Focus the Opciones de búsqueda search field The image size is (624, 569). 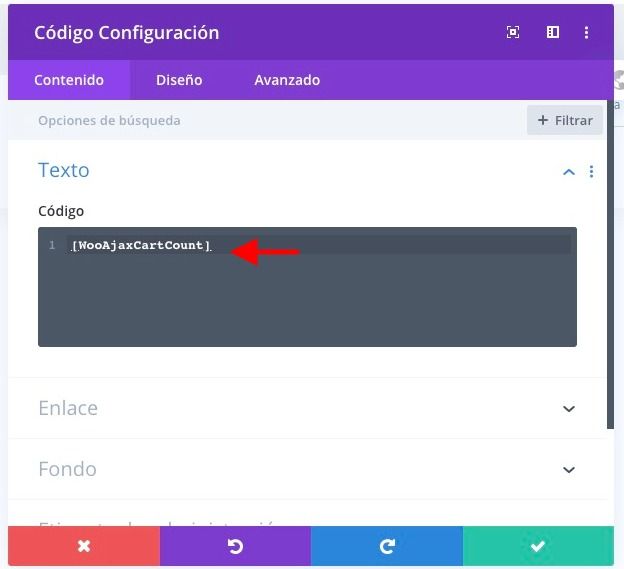[263, 120]
